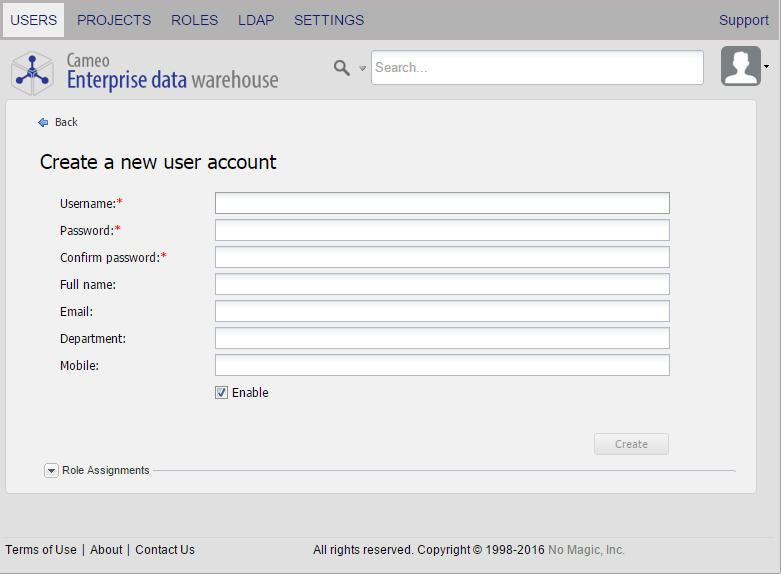Click the Terms of Use link

coord(41,550)
